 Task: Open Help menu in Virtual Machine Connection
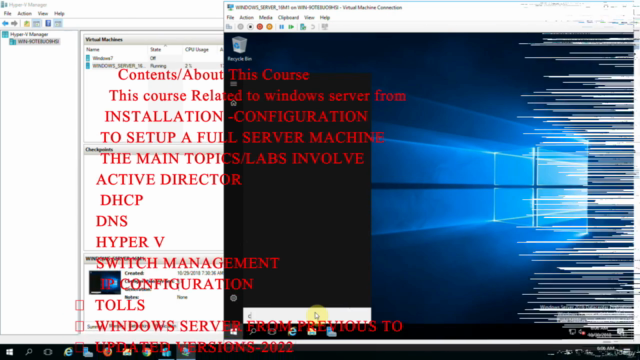click(x=324, y=18)
